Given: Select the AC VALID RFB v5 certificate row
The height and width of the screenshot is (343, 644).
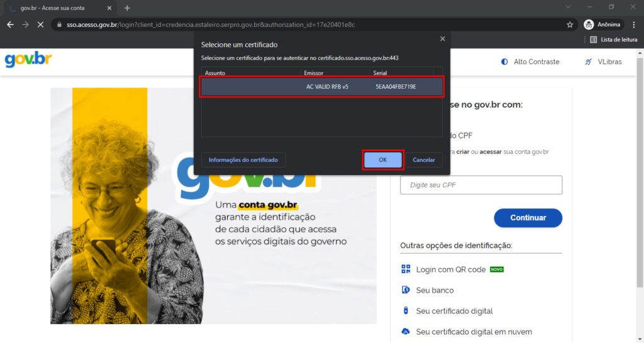Looking at the screenshot, I should [x=321, y=87].
